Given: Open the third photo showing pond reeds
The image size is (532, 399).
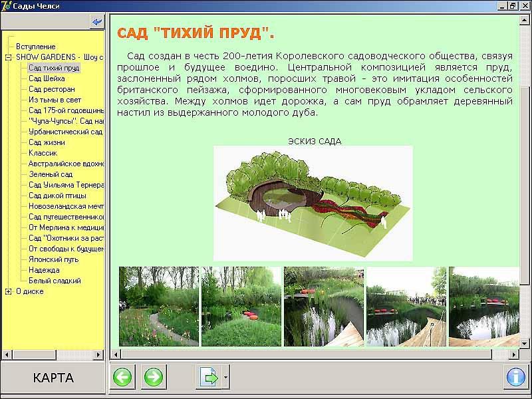Looking at the screenshot, I should pos(323,306).
